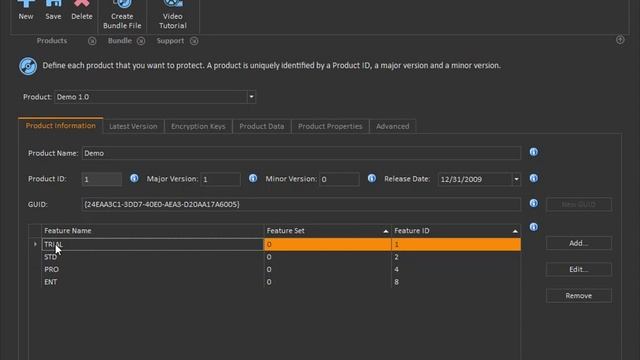Show info for Minor Version

pos(371,178)
